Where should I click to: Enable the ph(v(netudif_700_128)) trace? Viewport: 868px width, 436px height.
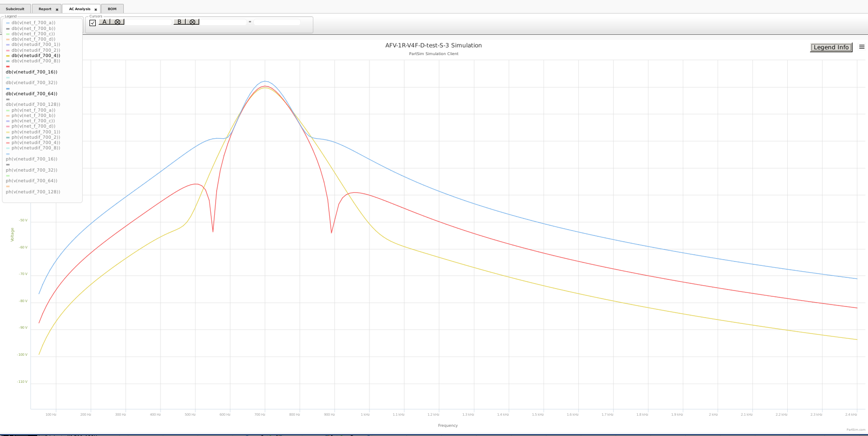(x=33, y=192)
